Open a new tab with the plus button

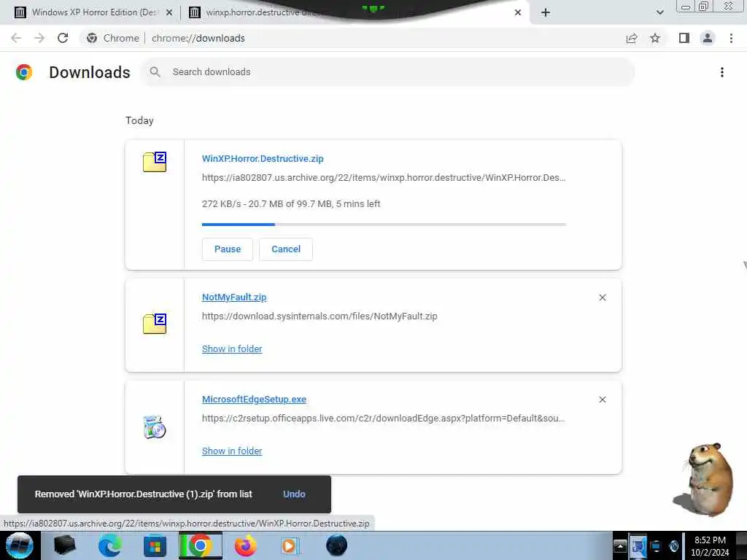click(546, 13)
